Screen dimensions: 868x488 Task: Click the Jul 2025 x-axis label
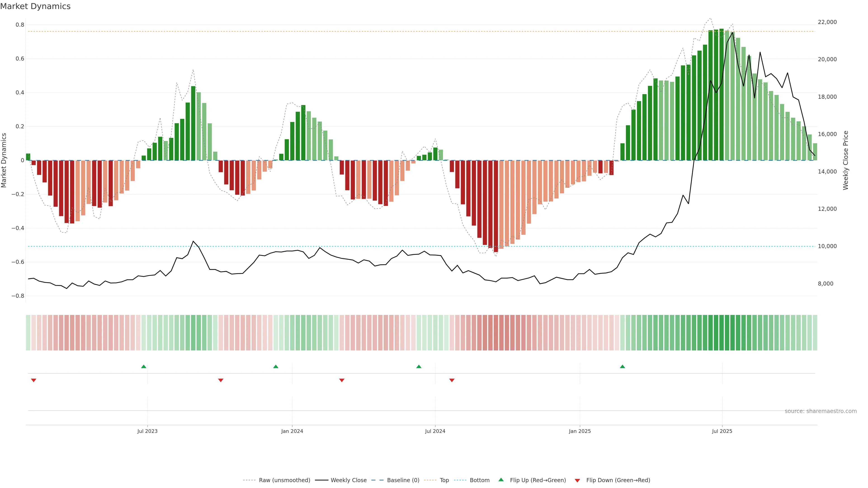coord(722,431)
